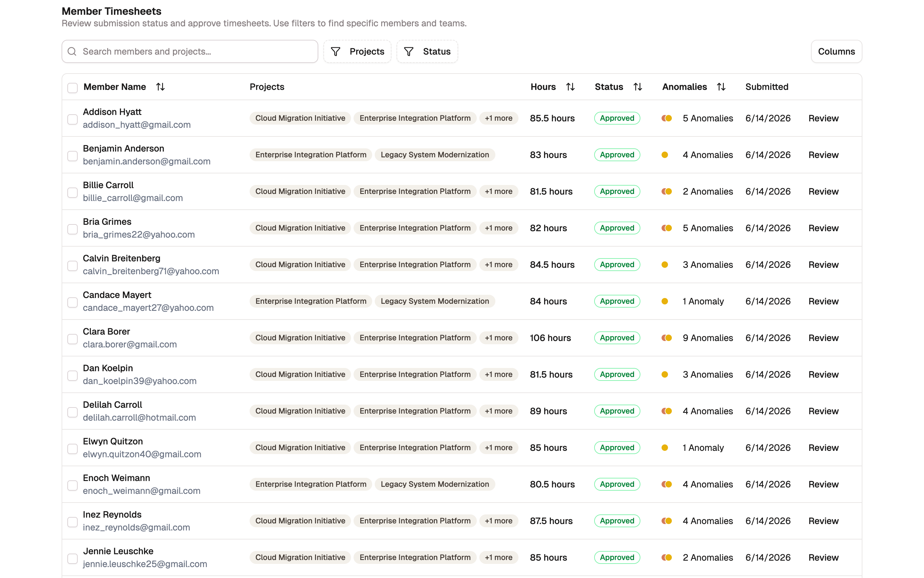Expand '+1 more' projects for Billie Carroll
This screenshot has width=924, height=578.
(x=499, y=191)
